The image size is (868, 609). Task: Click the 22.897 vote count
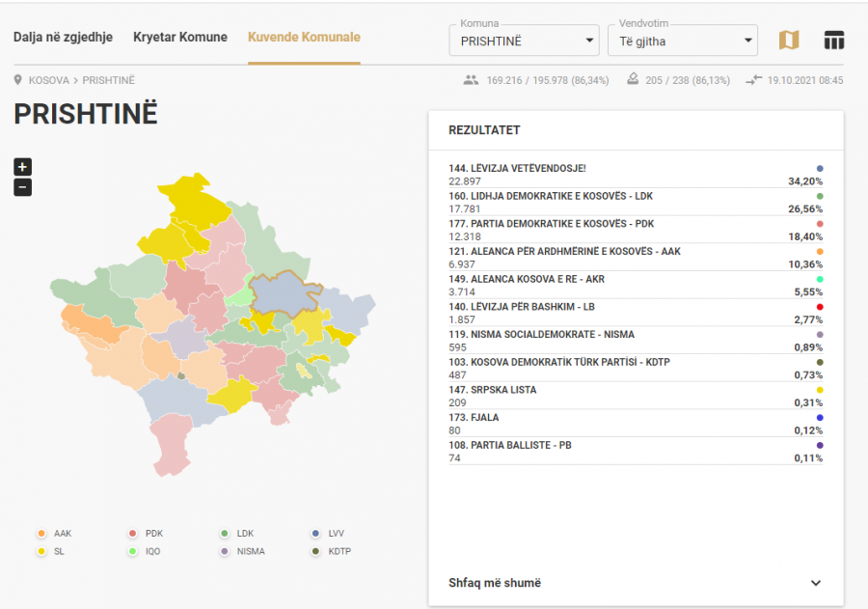click(x=465, y=181)
